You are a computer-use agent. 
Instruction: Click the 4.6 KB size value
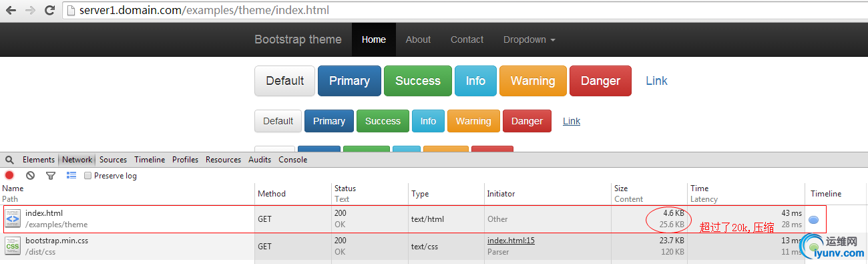tap(673, 213)
